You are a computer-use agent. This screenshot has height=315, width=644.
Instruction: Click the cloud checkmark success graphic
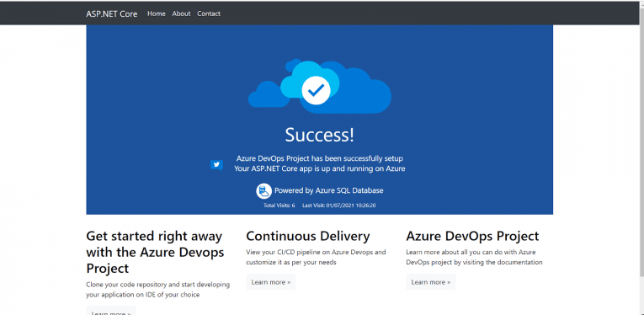(x=320, y=86)
